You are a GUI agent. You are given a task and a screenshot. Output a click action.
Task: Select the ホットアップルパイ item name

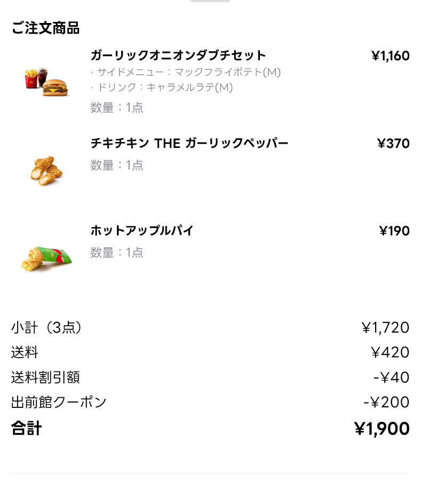[142, 231]
